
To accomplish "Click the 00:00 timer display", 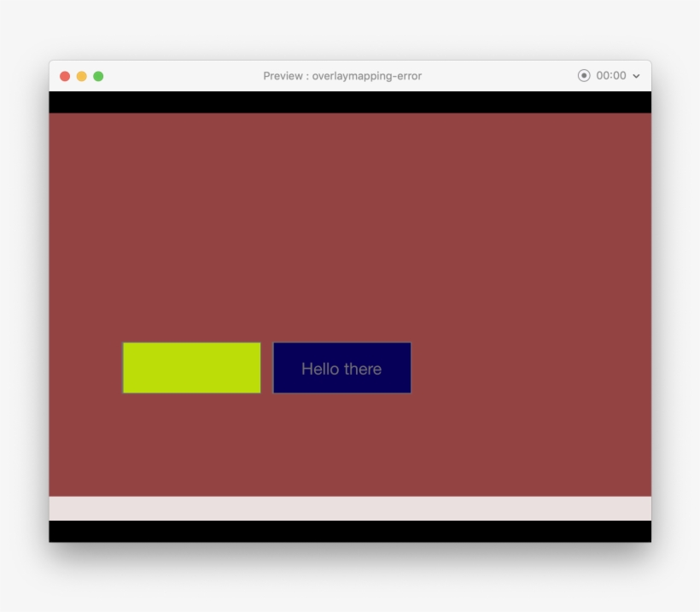I will tap(611, 75).
